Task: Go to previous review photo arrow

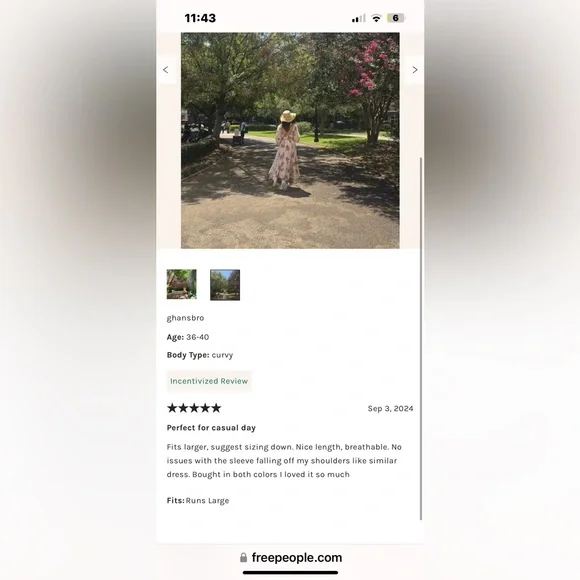Action: pos(165,70)
